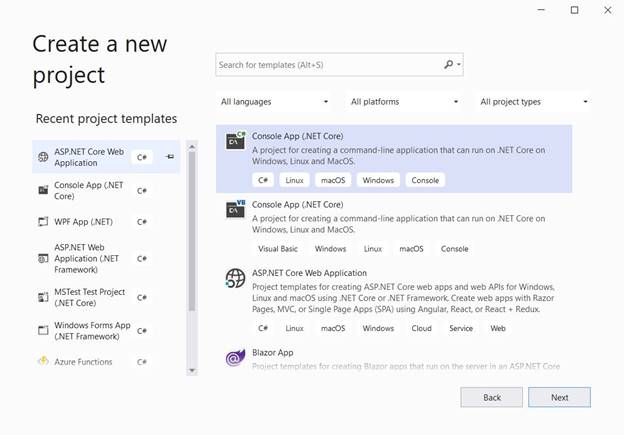Click the Visual Basic tag
Screen dimensions: 624x435
click(278, 249)
